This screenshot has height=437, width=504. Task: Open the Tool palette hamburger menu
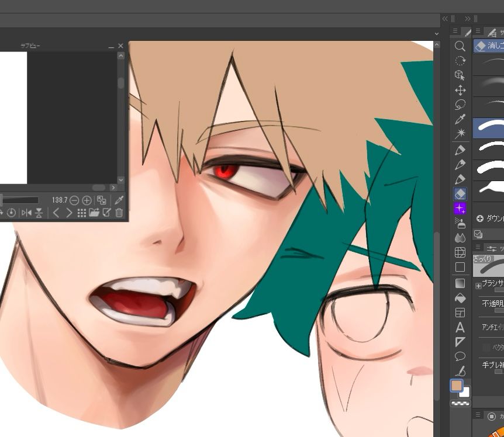click(455, 31)
